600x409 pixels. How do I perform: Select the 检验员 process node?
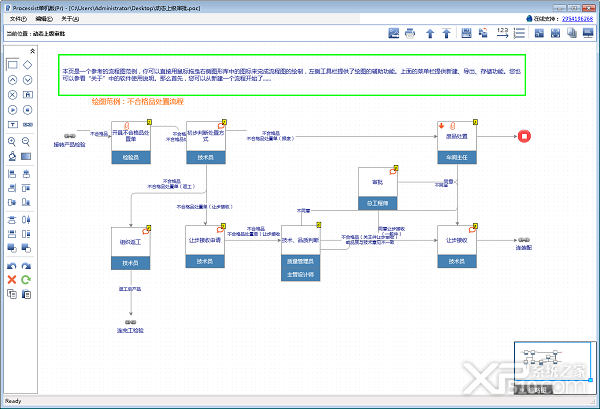131,142
